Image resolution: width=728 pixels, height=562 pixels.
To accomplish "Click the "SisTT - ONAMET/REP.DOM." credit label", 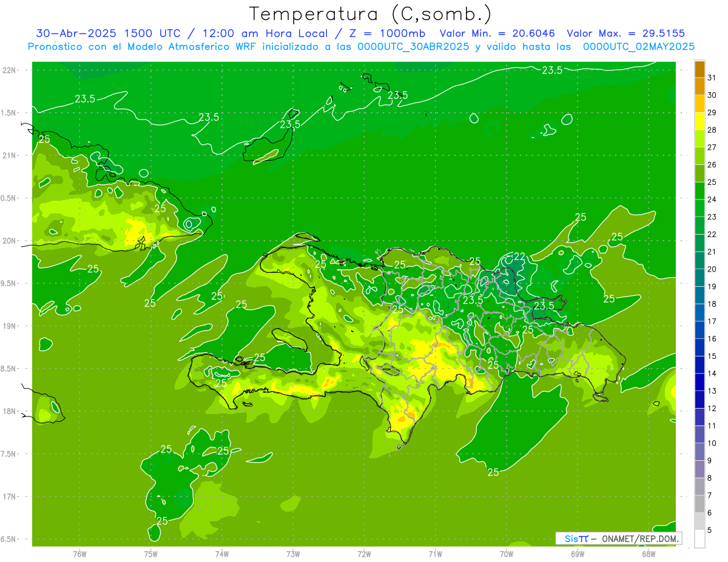I will coord(618,538).
